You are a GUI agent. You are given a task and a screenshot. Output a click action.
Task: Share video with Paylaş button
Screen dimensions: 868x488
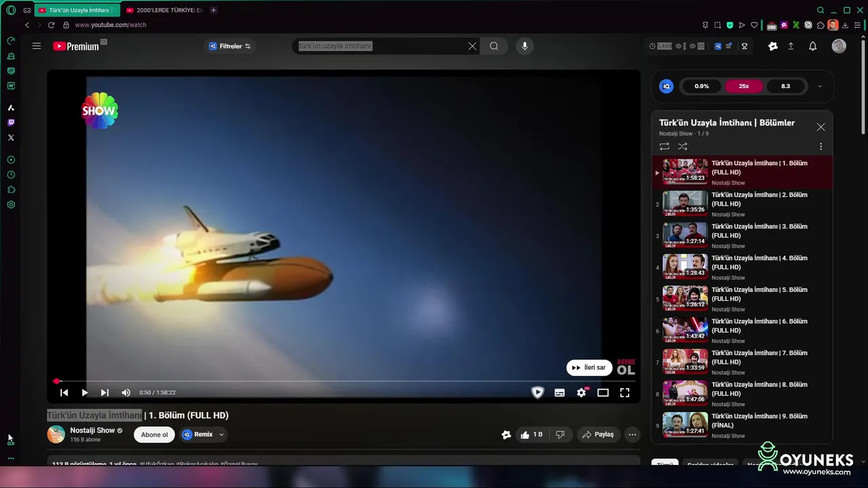pyautogui.click(x=598, y=434)
